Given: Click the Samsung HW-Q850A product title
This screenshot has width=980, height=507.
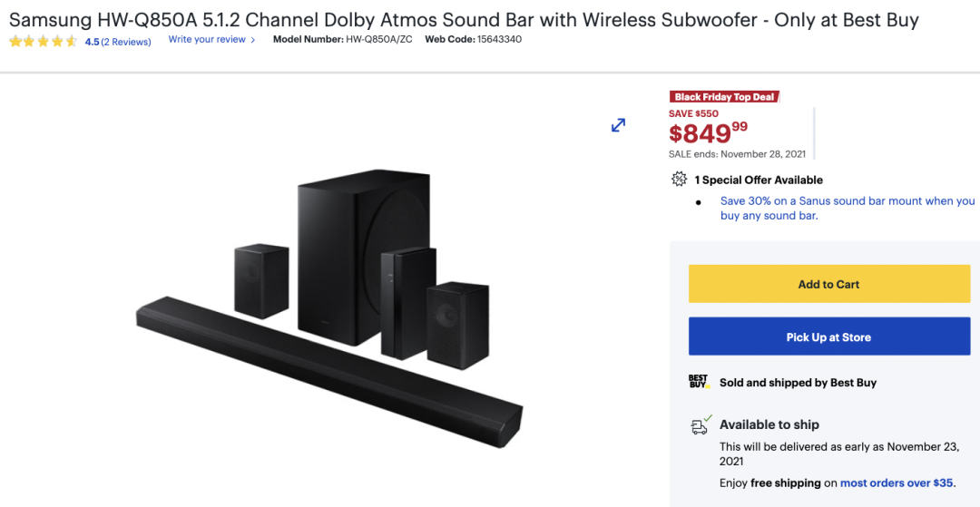Looking at the screenshot, I should [x=464, y=19].
